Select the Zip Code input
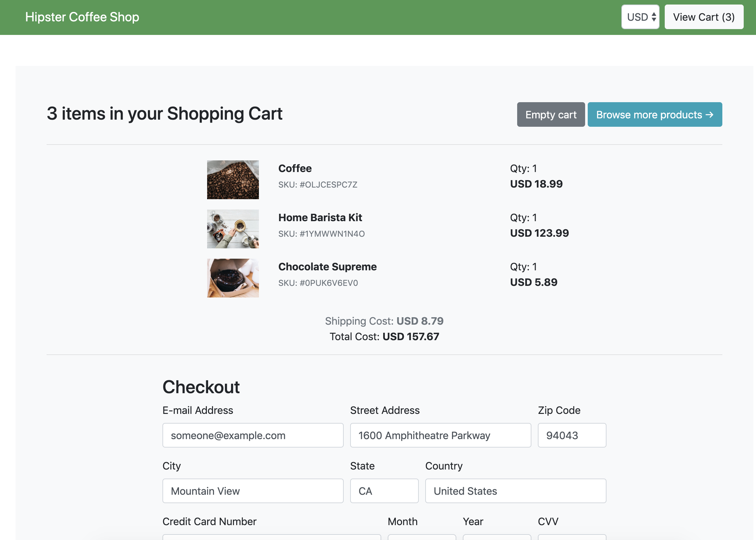The height and width of the screenshot is (540, 756). (x=572, y=435)
